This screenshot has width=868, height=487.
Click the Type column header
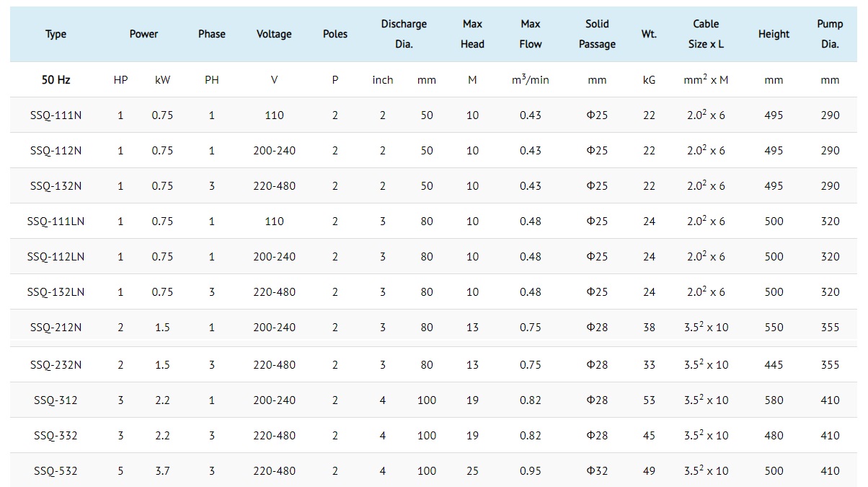pos(56,34)
